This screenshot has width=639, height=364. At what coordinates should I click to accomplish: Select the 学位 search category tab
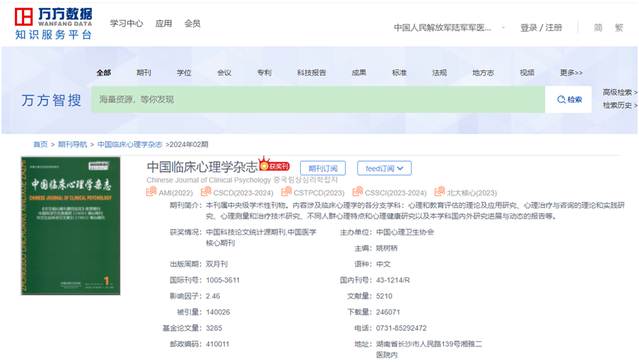184,73
